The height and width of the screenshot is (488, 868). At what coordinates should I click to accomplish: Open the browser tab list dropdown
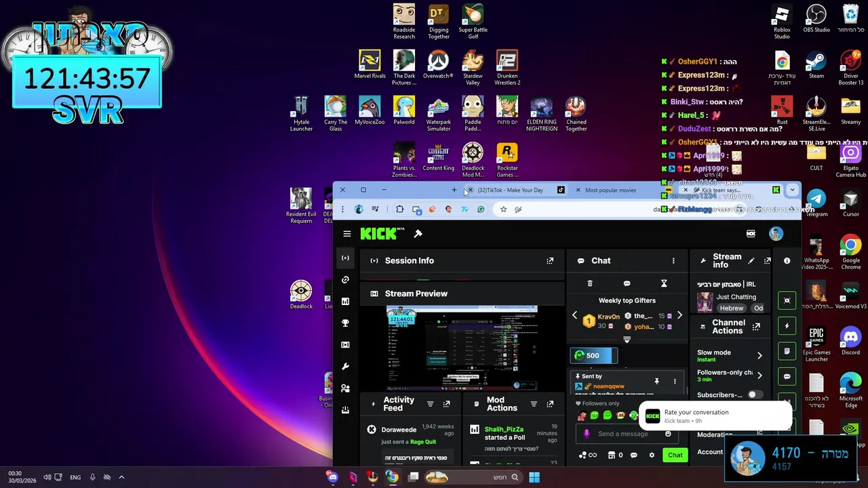[x=791, y=190]
